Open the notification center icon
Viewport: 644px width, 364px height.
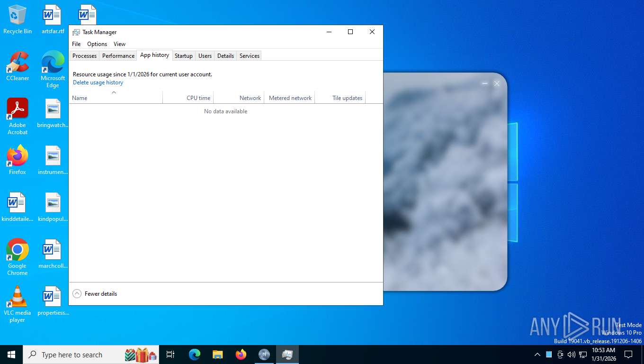pos(628,355)
